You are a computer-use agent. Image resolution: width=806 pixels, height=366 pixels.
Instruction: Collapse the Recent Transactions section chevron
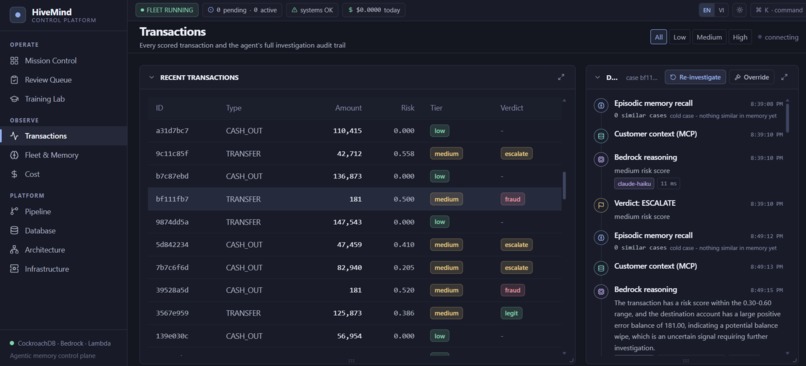coord(152,78)
